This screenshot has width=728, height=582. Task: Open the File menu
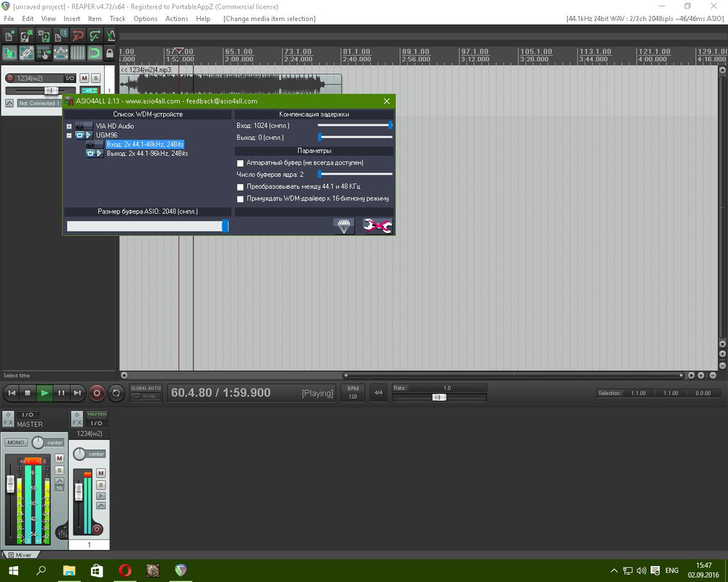9,19
